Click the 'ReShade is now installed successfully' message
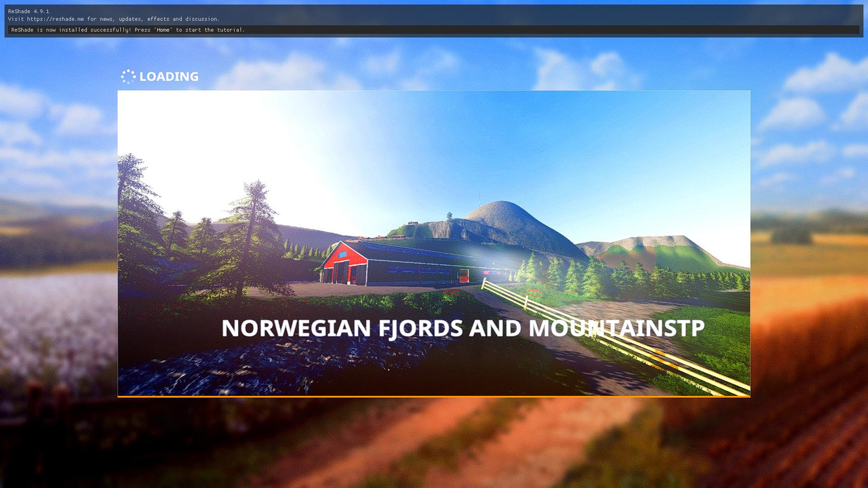 (x=128, y=30)
